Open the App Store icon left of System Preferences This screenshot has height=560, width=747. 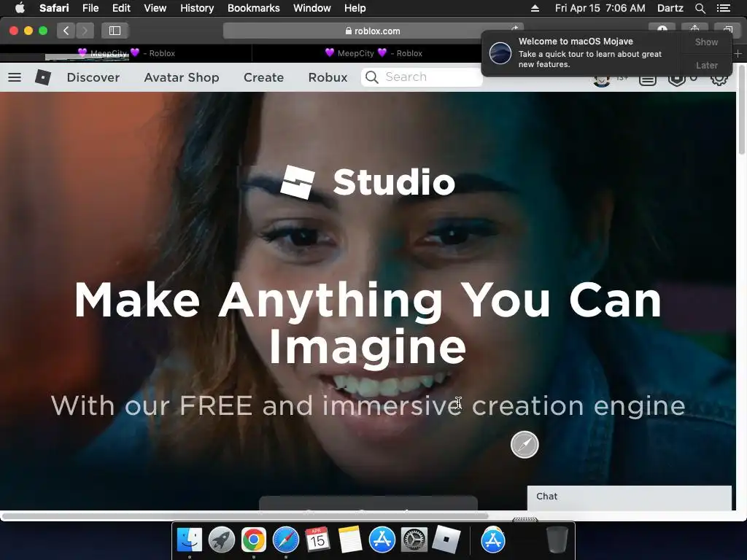coord(382,540)
